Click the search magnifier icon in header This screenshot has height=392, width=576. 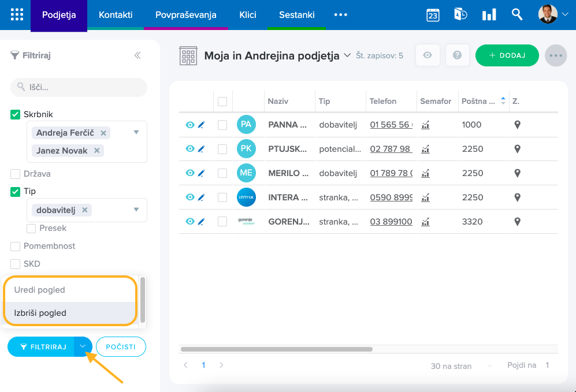[517, 15]
